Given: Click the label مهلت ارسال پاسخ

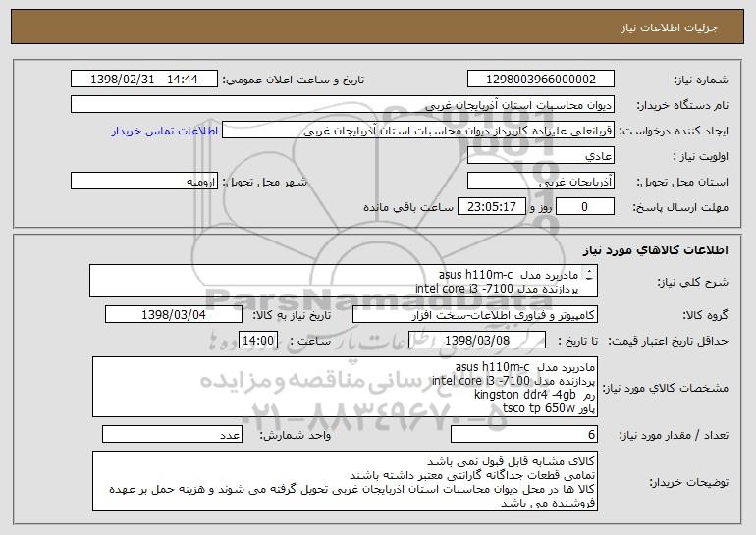Looking at the screenshot, I should coord(680,207).
